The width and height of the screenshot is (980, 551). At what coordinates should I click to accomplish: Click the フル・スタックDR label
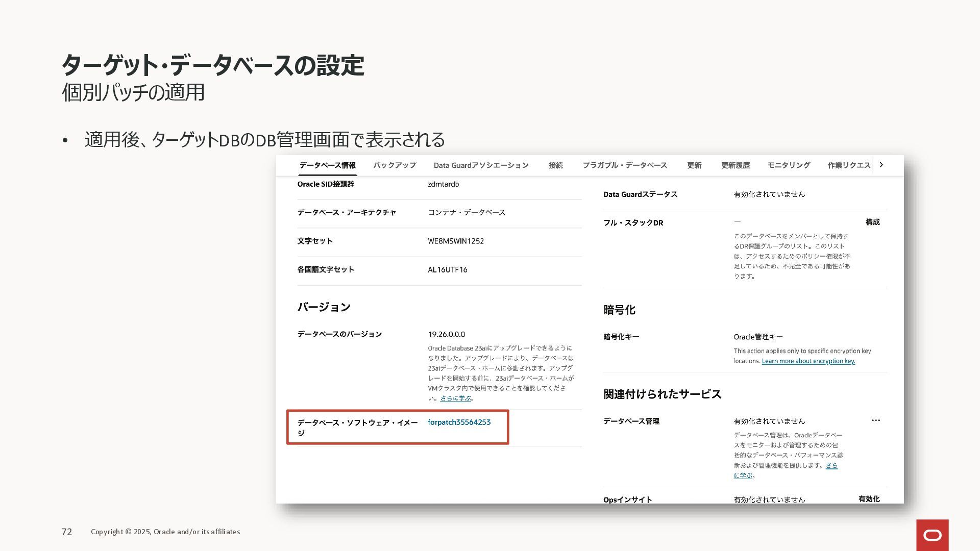point(633,223)
